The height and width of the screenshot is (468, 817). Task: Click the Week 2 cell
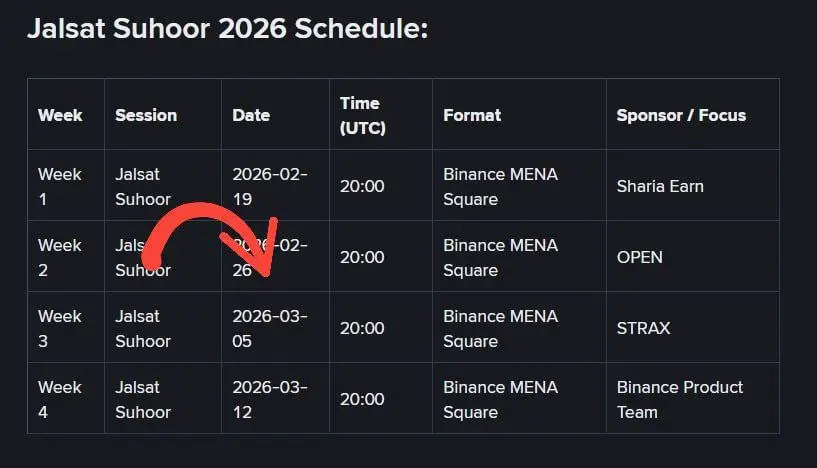coord(60,257)
